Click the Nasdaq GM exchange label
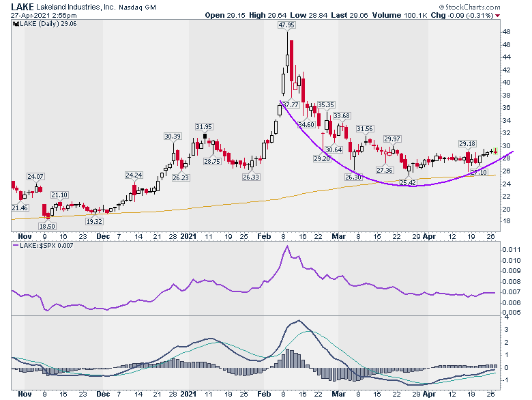This screenshot has height=400, width=532. tap(137, 7)
